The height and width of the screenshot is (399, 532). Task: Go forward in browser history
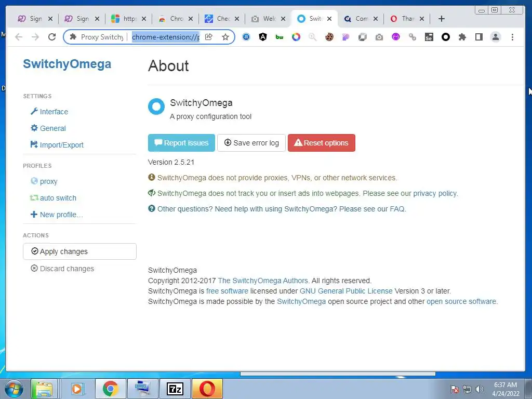coord(35,37)
